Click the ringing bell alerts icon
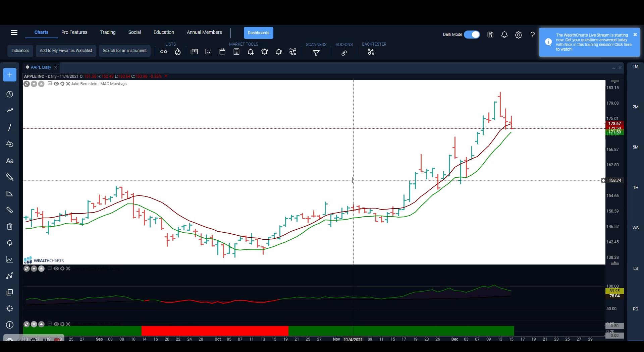The width and height of the screenshot is (644, 352). 265,52
